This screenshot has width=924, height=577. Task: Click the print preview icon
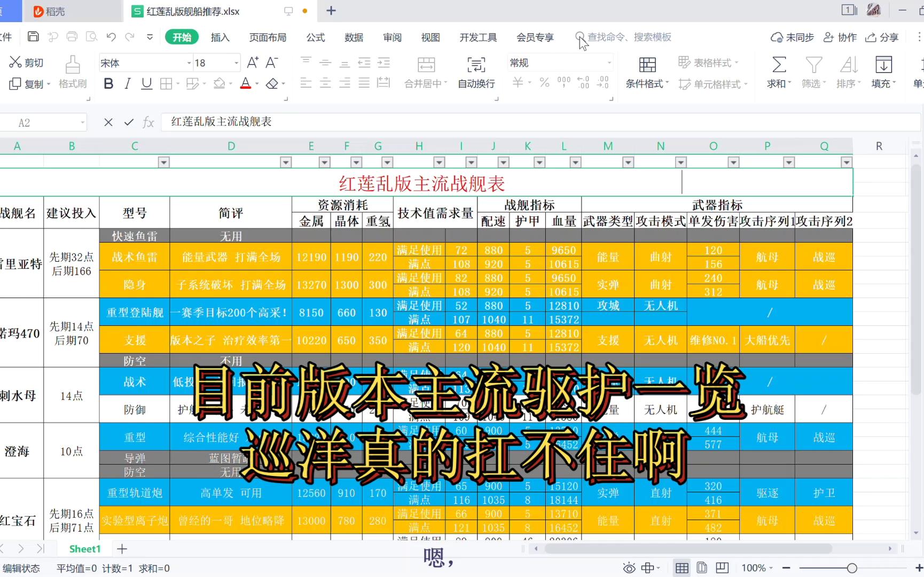pos(92,36)
